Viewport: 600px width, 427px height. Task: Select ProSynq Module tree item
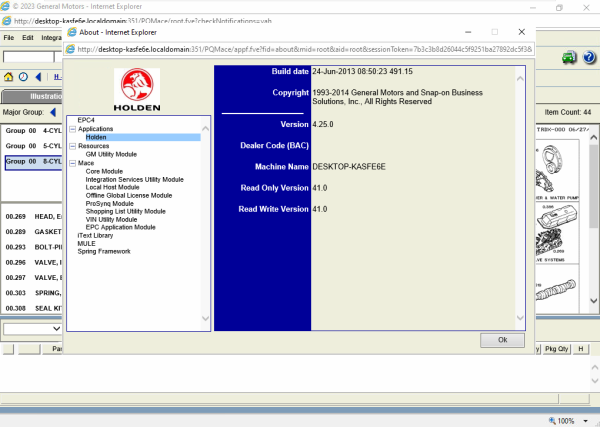109,204
